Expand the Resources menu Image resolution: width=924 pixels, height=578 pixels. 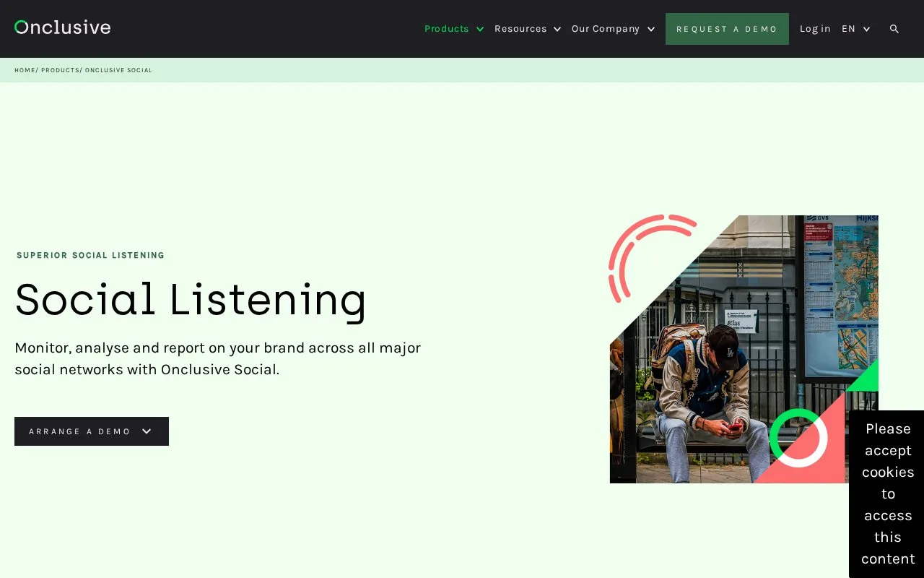[528, 29]
